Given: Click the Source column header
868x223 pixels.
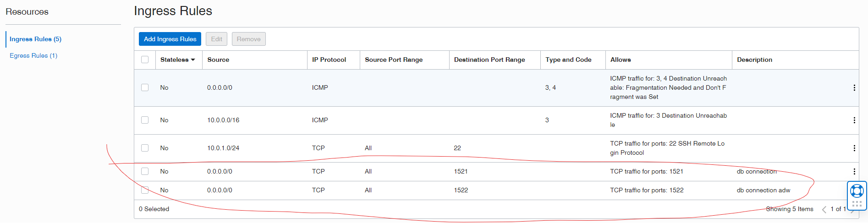Looking at the screenshot, I should point(218,60).
